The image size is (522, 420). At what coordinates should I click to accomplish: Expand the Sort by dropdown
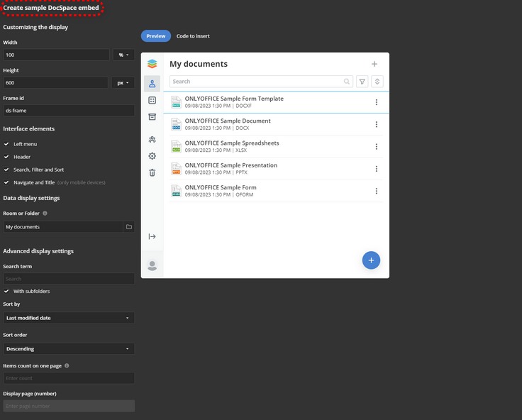pyautogui.click(x=68, y=318)
